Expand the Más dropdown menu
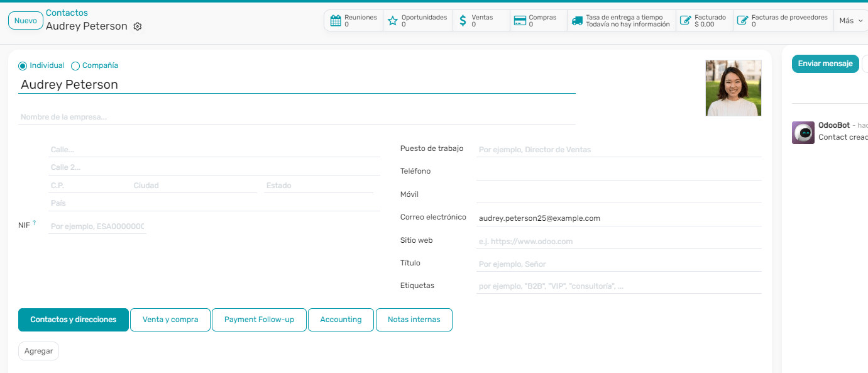Viewport: 868px width, 373px height. [x=851, y=21]
